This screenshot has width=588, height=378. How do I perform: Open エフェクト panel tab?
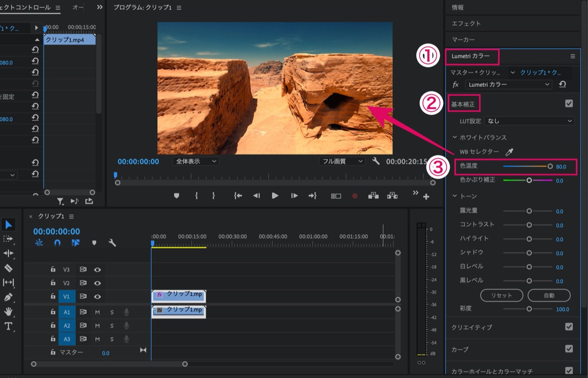click(x=466, y=24)
